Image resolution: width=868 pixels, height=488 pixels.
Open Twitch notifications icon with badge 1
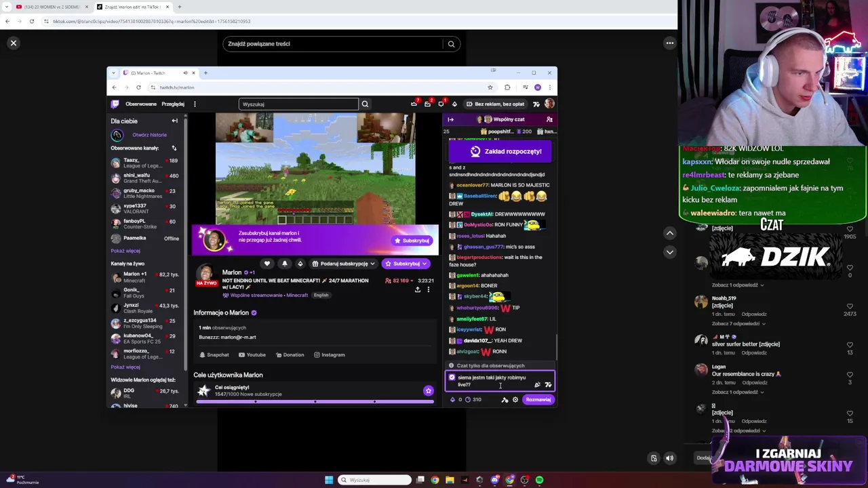click(x=441, y=104)
